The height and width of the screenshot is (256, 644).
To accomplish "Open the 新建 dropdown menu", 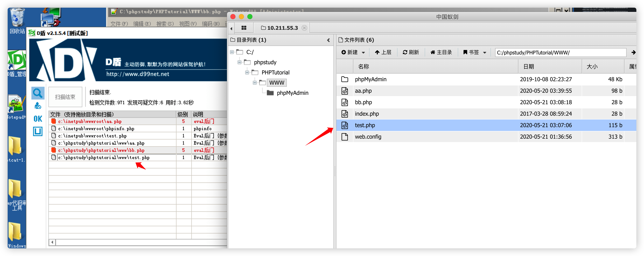I will click(353, 52).
